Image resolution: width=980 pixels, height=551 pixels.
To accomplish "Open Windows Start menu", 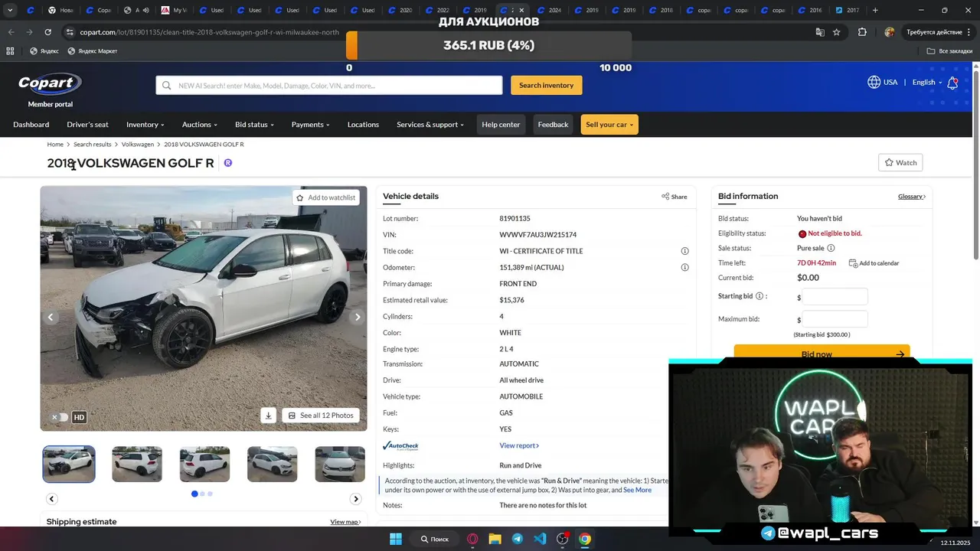I will tap(396, 539).
